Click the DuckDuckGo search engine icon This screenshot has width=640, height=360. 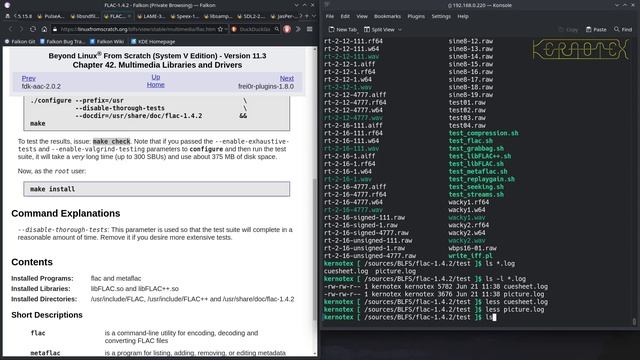click(x=234, y=29)
